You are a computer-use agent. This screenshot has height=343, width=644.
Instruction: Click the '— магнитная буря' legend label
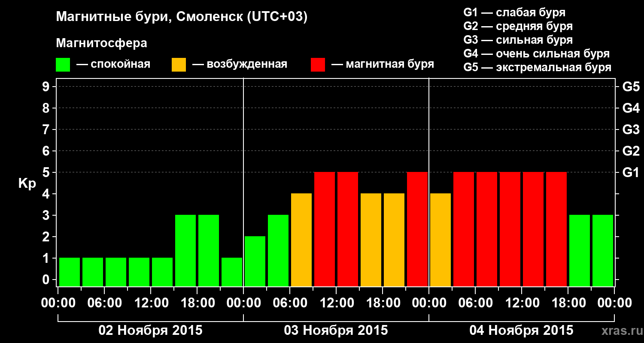pyautogui.click(x=383, y=64)
